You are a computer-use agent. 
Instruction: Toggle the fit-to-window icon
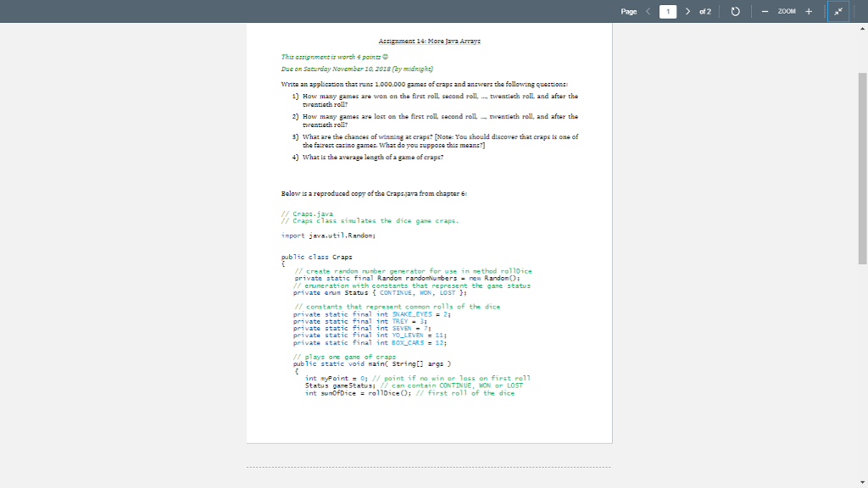click(838, 11)
